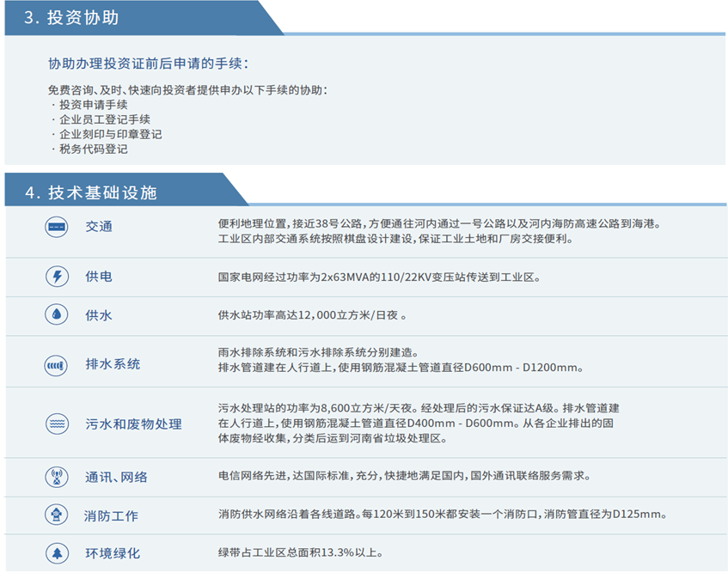Select the 污水和废物处理 row label
Image resolution: width=728 pixels, height=573 pixels.
(133, 424)
